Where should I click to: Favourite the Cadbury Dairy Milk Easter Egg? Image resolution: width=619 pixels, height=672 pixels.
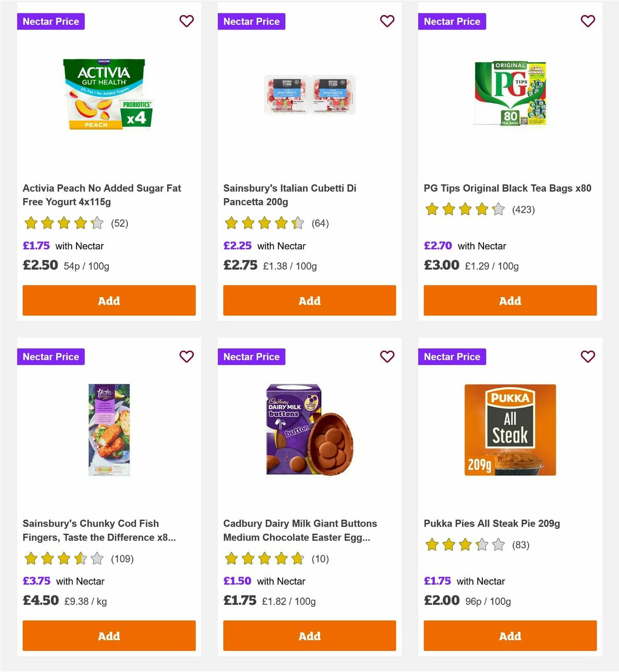click(x=387, y=357)
